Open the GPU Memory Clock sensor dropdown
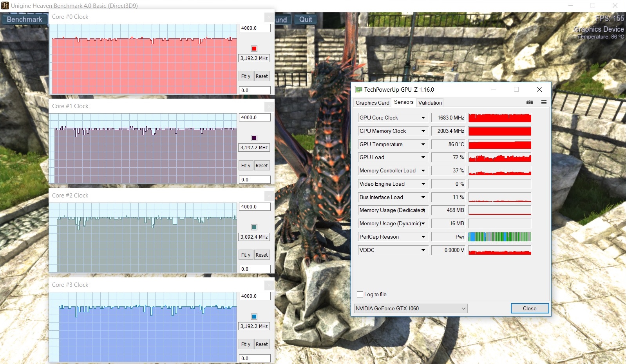This screenshot has height=364, width=626. [423, 131]
